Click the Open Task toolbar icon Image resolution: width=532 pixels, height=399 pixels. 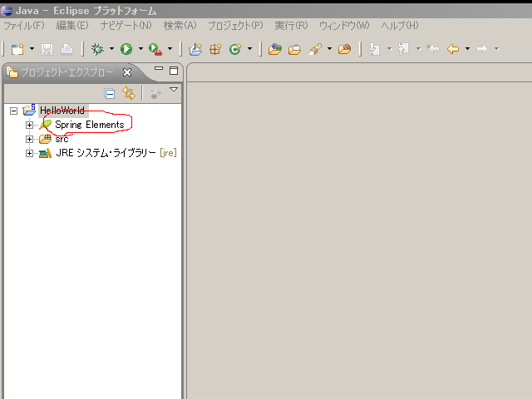point(294,50)
